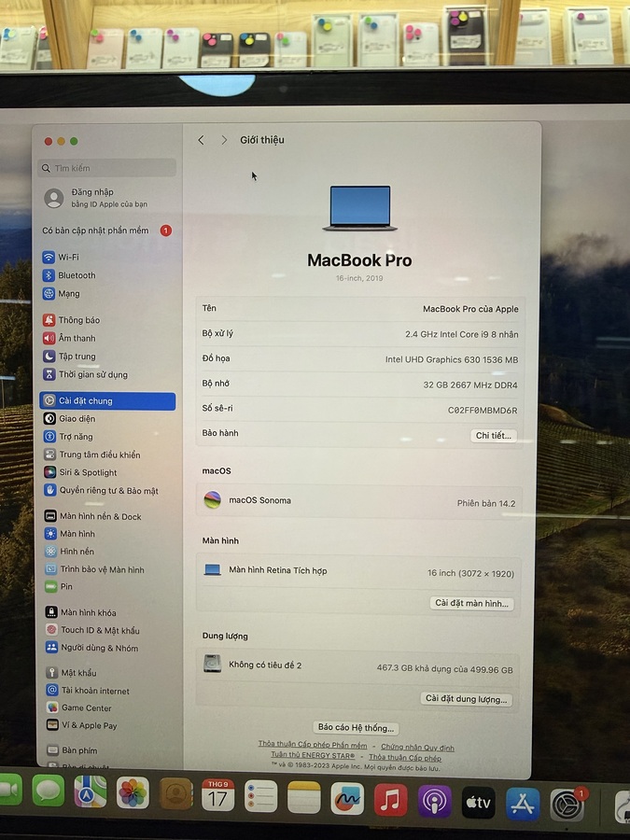Screen dimensions: 630x840
Task: Open Thỏa thuận Cấp phép link
Action: tap(405, 758)
